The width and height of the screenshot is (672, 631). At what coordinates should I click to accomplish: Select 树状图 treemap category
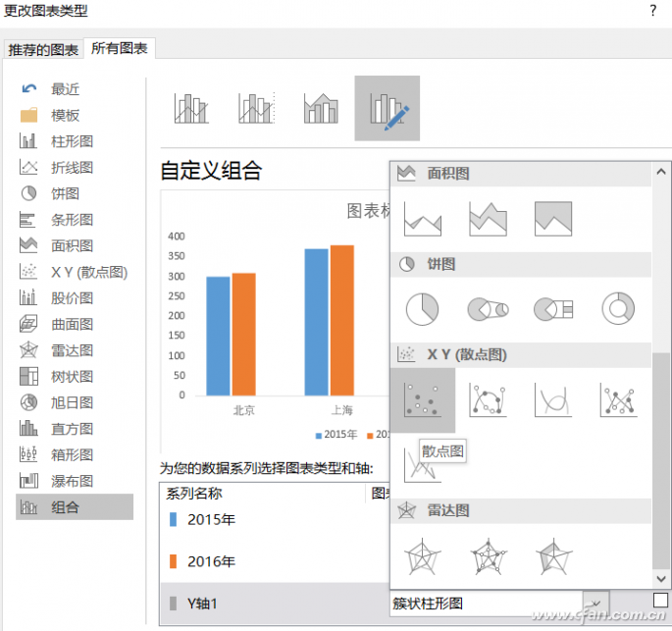[x=75, y=377]
